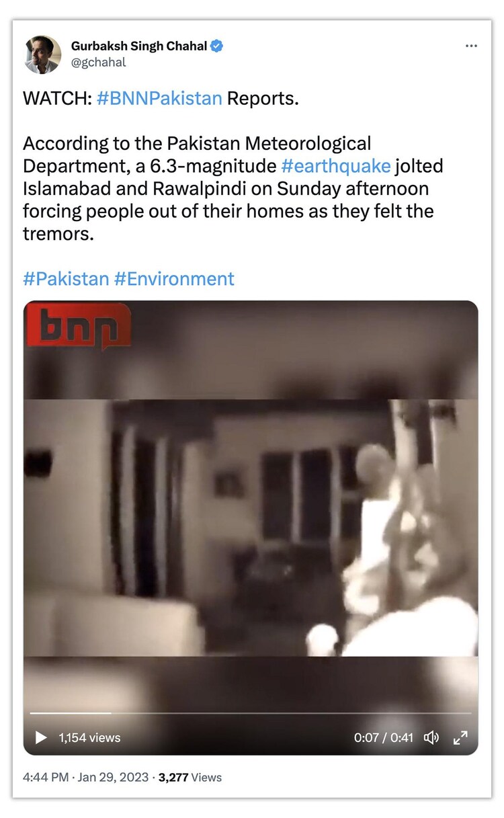Mute the video with the speaker icon
This screenshot has height=818, width=504.
[431, 737]
